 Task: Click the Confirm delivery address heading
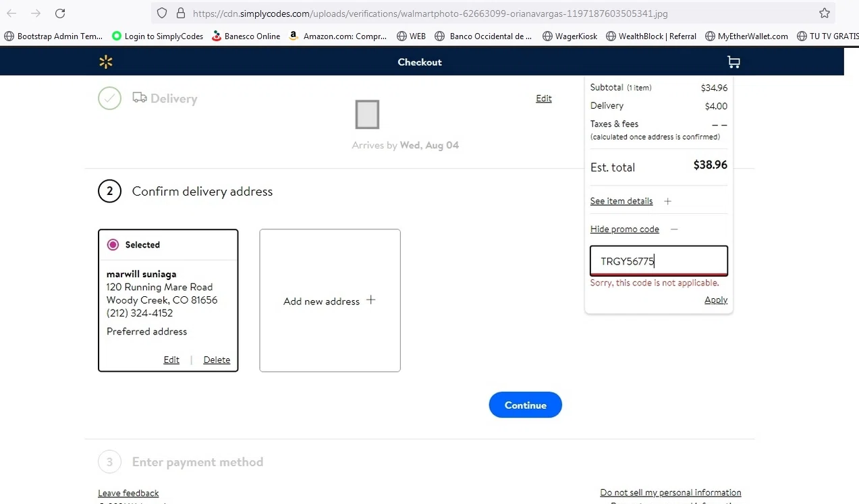202,192
